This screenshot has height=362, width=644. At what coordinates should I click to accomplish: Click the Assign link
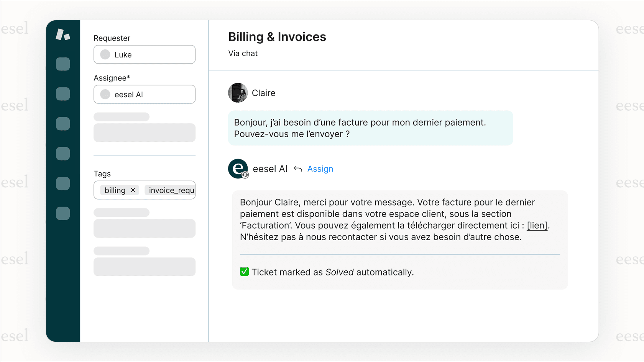320,169
